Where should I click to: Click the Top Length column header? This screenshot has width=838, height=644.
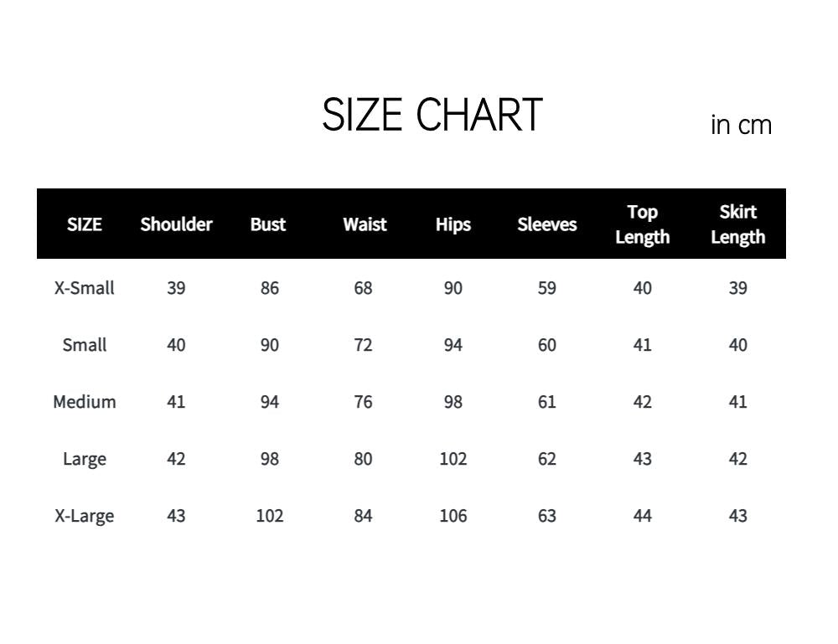[x=643, y=224]
